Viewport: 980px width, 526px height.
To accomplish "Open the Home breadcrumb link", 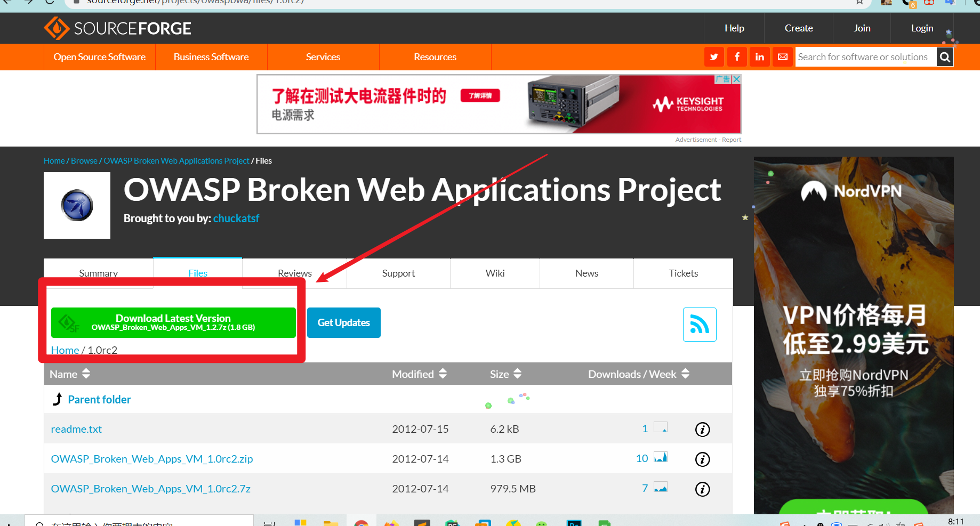I will pos(54,161).
